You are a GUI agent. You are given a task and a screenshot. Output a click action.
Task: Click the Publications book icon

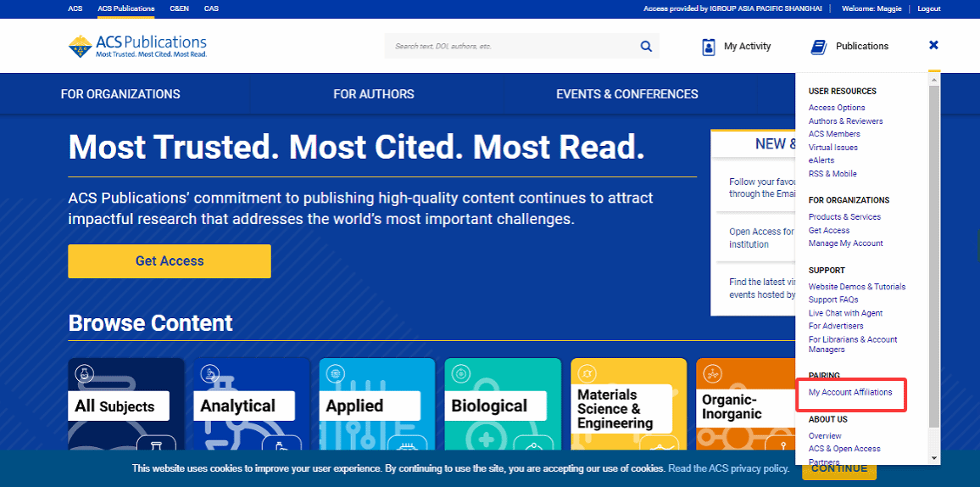point(818,47)
